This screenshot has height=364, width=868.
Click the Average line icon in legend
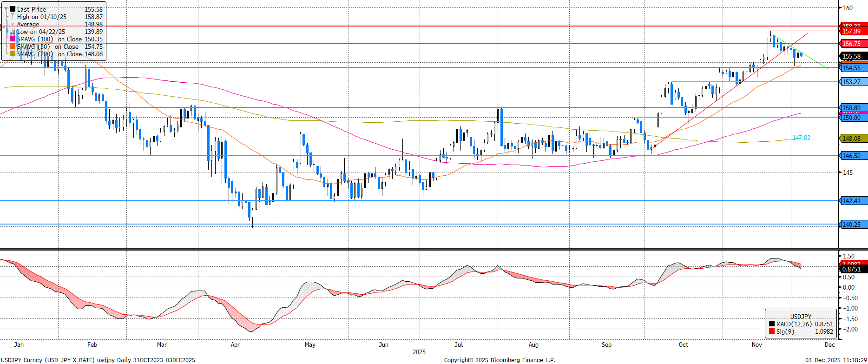(x=13, y=24)
